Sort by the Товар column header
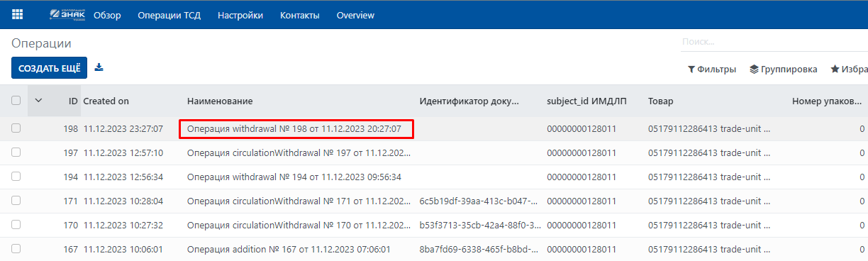This screenshot has height=261, width=868. [660, 101]
